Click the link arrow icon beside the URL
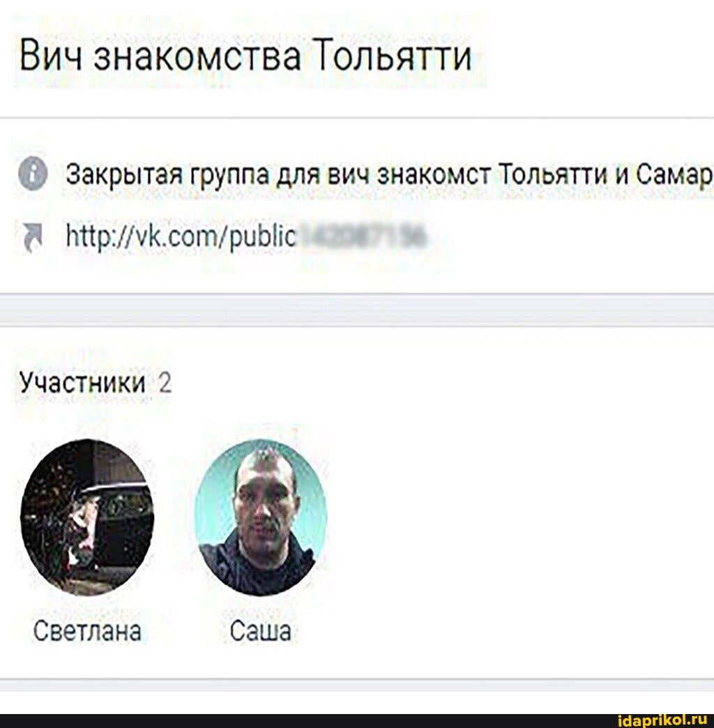 [32, 238]
